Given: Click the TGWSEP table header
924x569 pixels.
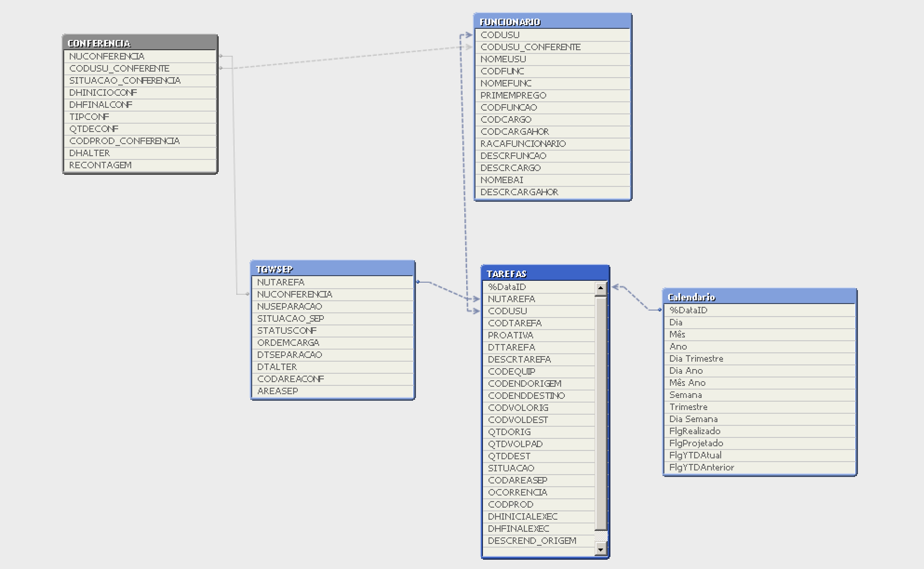Looking at the screenshot, I should click(332, 269).
